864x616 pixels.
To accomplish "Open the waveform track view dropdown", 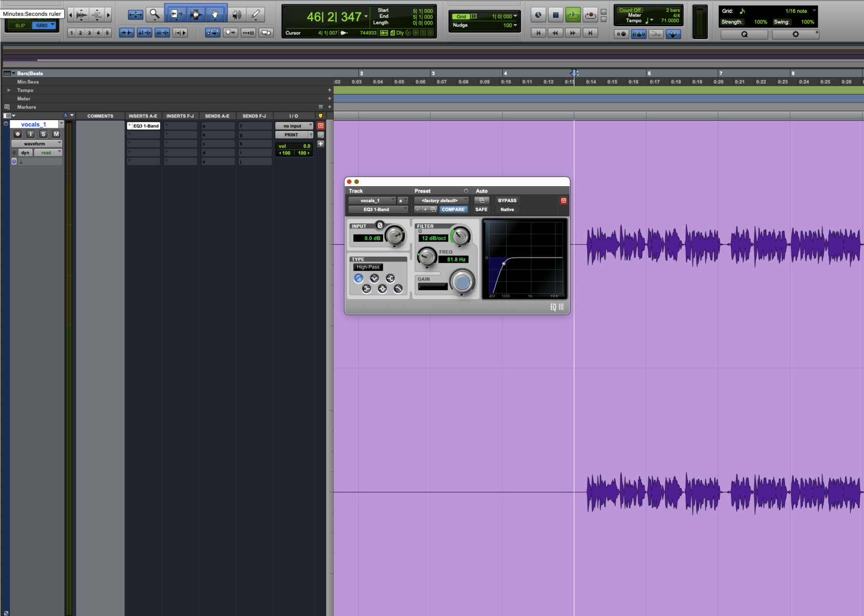I will 36,144.
